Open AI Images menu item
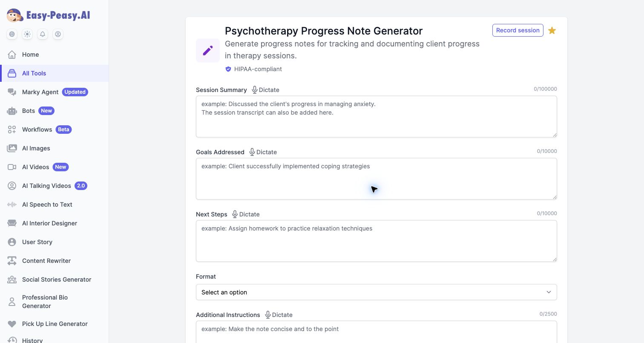 pos(55,148)
